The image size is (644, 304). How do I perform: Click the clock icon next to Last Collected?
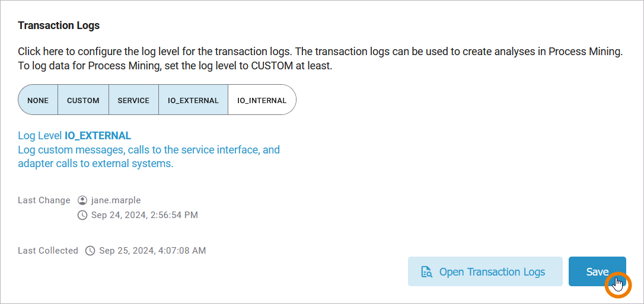90,251
